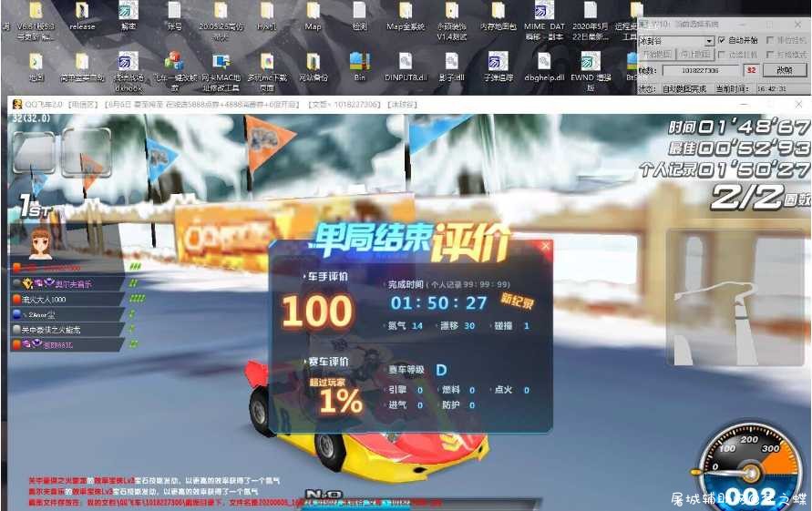Open the 地图 folder icon

click(36, 67)
